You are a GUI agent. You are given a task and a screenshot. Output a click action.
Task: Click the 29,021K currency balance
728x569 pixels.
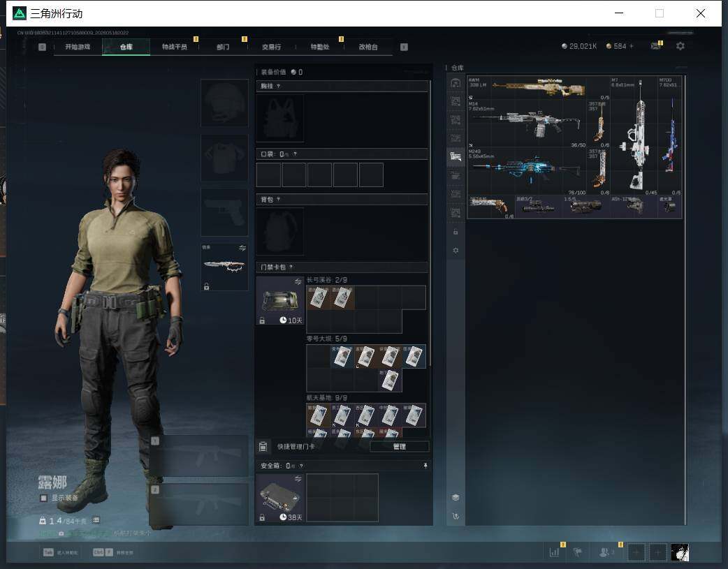click(x=579, y=46)
